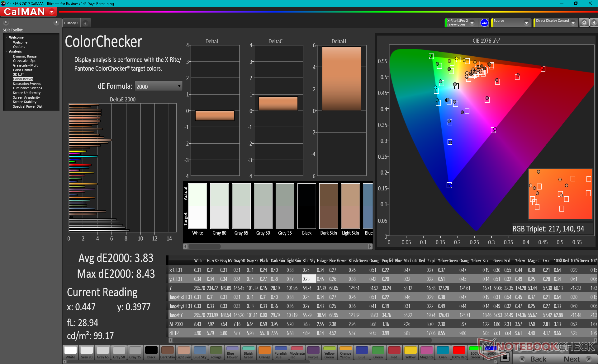Click the stop measurement square icon
Screen dimensions: 598x364
click(505, 357)
